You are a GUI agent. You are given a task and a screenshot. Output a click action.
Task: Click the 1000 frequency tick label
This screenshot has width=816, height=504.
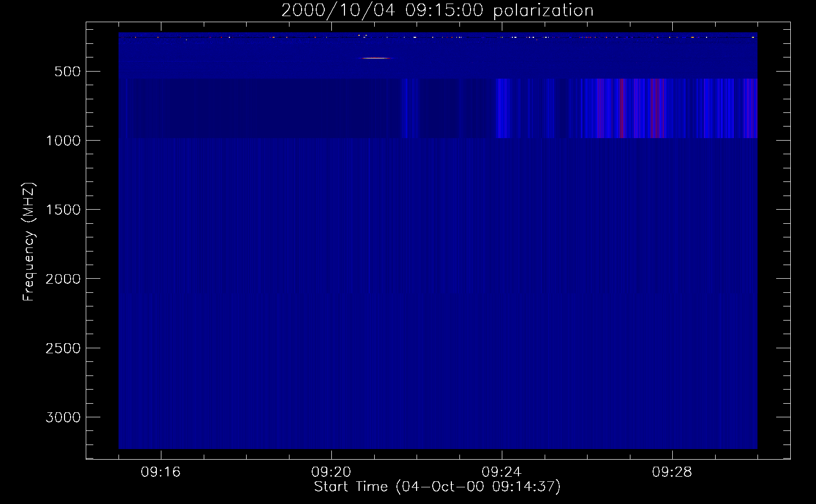click(63, 141)
